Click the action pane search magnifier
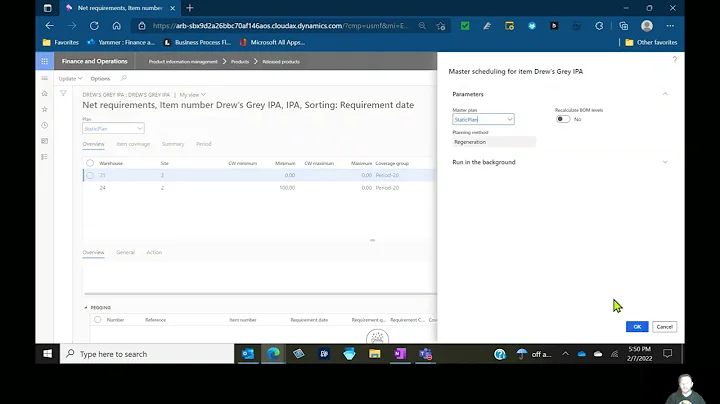This screenshot has width=720, height=404. (x=124, y=79)
